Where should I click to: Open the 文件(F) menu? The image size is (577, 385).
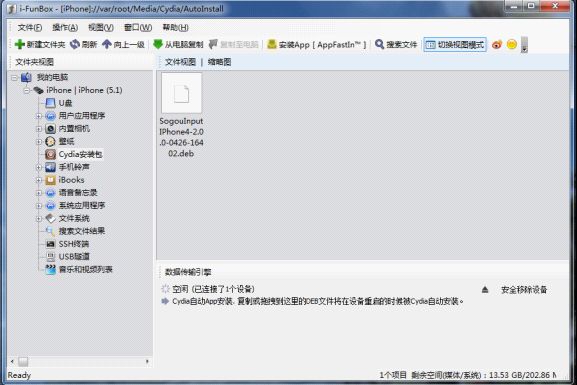(x=29, y=28)
